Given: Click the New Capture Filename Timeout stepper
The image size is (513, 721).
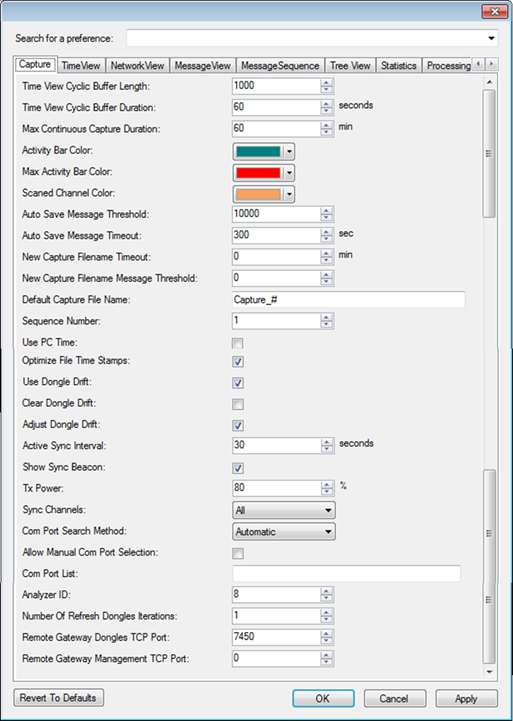Looking at the screenshot, I should pyautogui.click(x=326, y=257).
